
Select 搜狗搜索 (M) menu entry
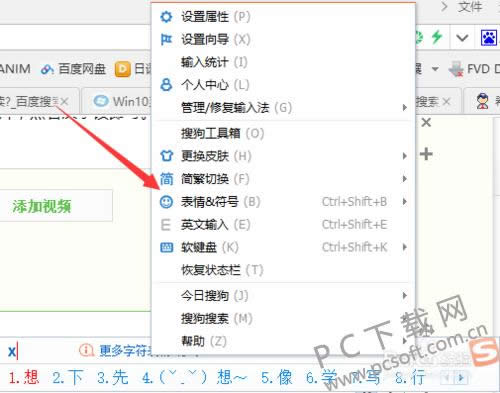click(283, 318)
